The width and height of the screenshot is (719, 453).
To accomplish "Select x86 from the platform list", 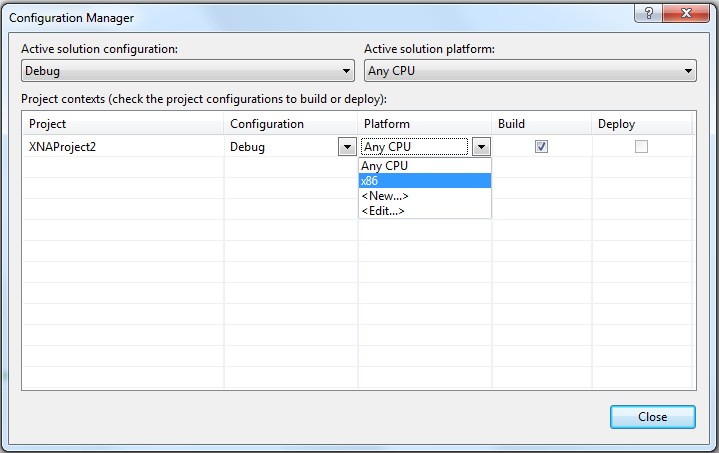I will (x=425, y=181).
